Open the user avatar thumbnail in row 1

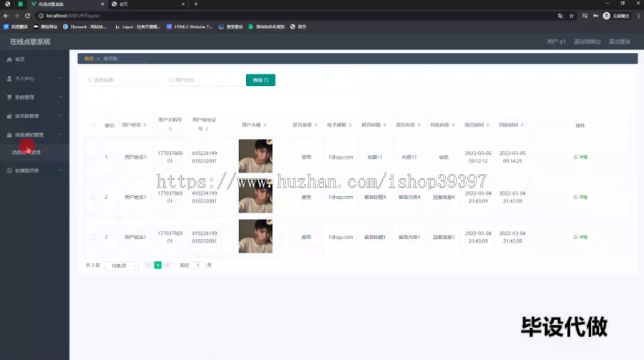(255, 156)
